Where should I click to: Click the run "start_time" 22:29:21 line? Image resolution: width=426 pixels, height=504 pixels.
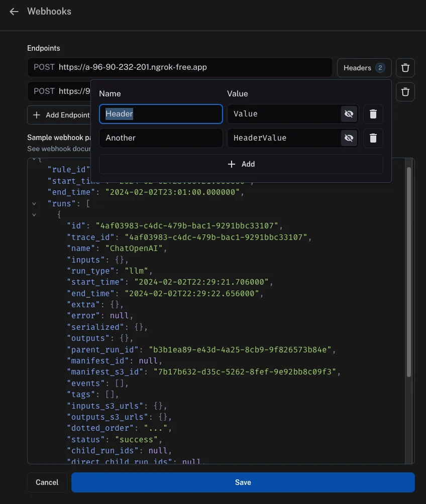tap(170, 282)
